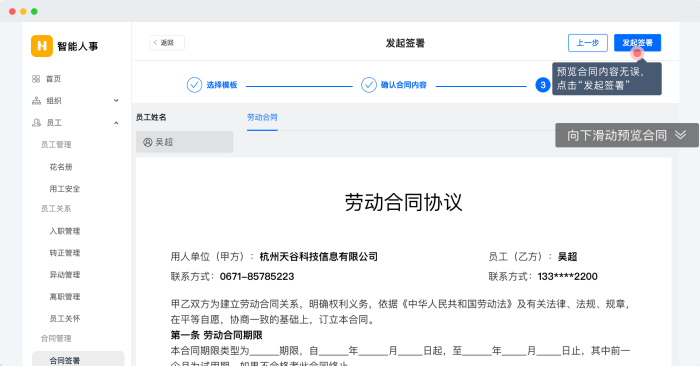This screenshot has width=700, height=366.
Task: Click the 员工管理 section label
Action: pyautogui.click(x=56, y=145)
